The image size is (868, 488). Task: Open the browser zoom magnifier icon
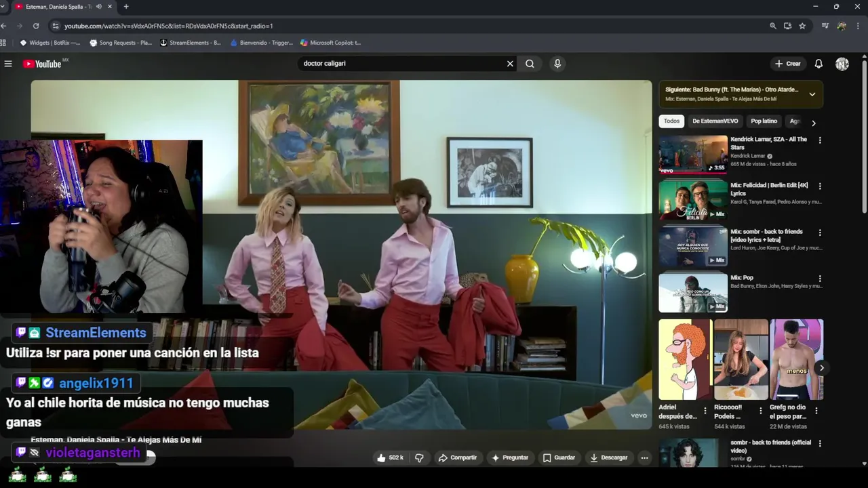(x=773, y=26)
